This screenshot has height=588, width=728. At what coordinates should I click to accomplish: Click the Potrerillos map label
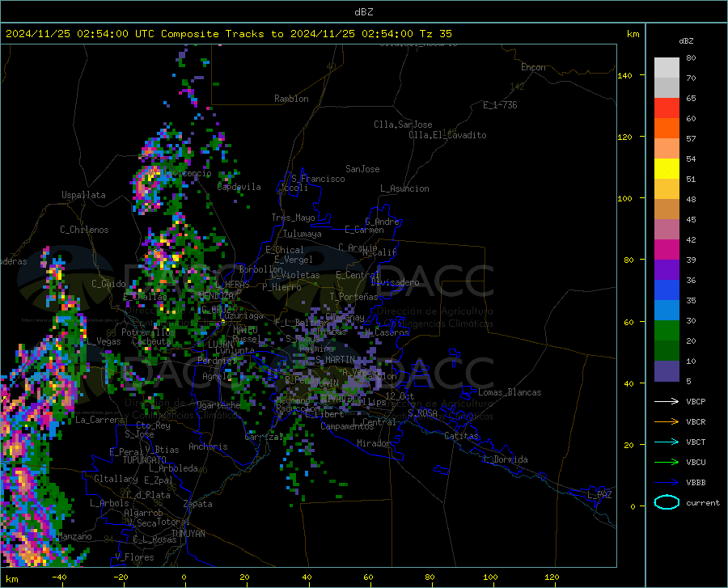tap(148, 332)
